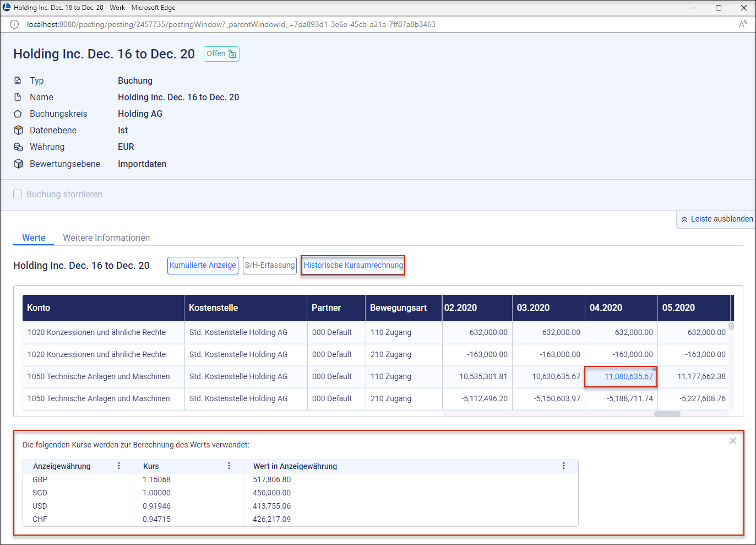Click the Kostenstelle column header
The image size is (756, 545).
[x=246, y=308]
